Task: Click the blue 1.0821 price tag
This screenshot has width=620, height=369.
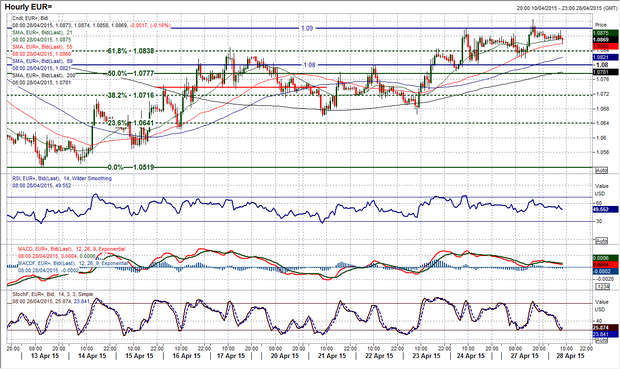Action: 605,57
